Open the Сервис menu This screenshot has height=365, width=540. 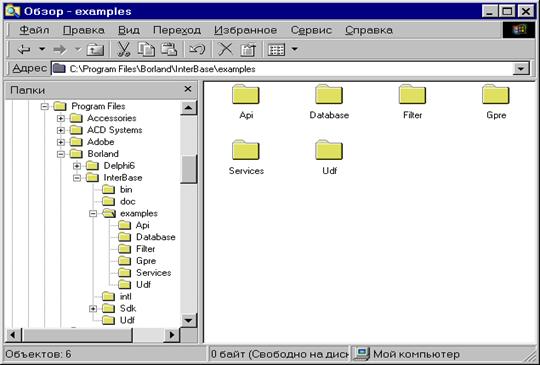tap(311, 30)
